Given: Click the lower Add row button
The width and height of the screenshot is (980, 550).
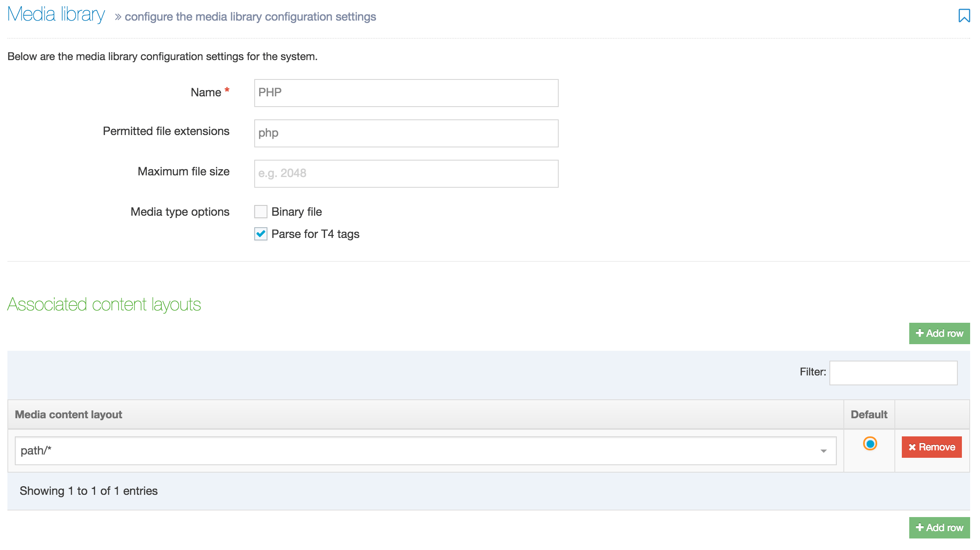Looking at the screenshot, I should tap(939, 527).
